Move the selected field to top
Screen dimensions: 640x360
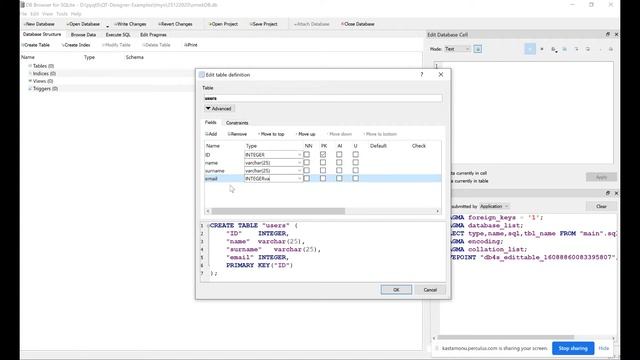[271, 134]
